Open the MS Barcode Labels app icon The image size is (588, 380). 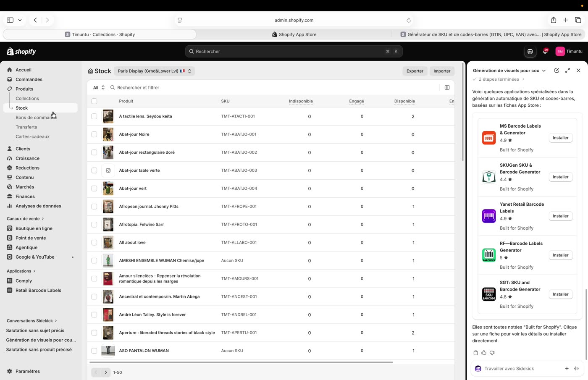tap(489, 138)
